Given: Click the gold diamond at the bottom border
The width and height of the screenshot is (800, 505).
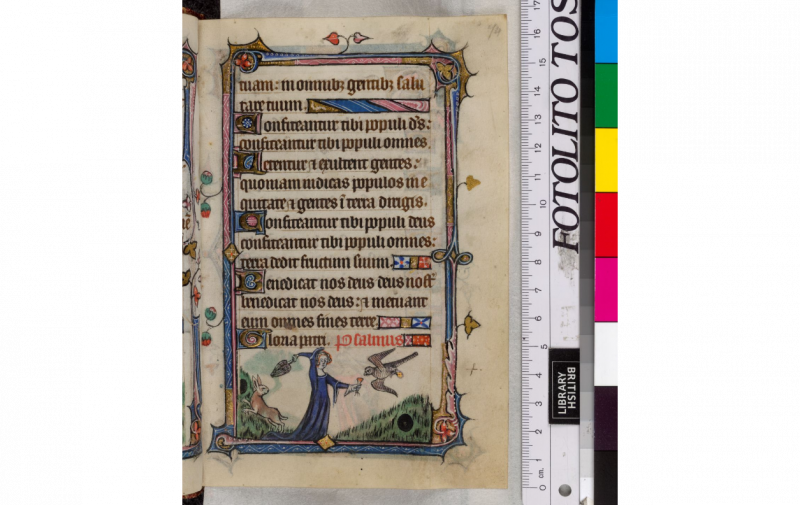Looking at the screenshot, I should (325, 443).
